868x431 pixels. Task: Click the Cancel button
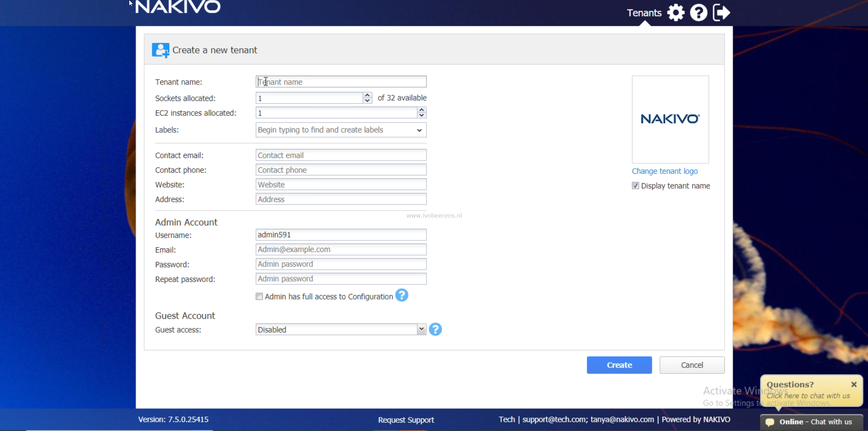692,365
